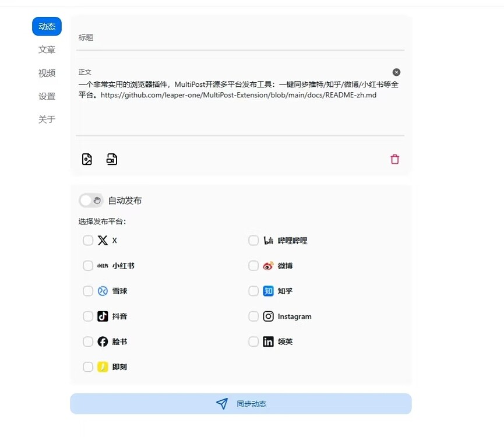
Task: Check the 哔哩哔哩 checkbox
Action: coord(253,240)
